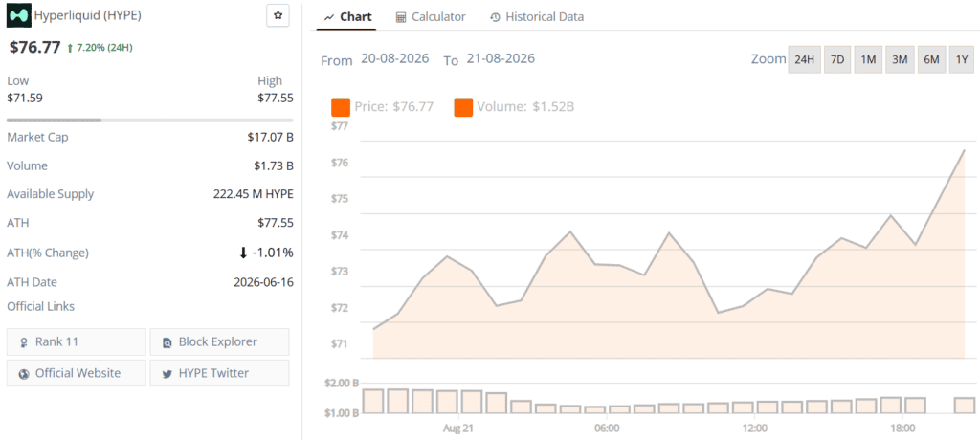Click the Chart tab line icon

pyautogui.click(x=329, y=17)
